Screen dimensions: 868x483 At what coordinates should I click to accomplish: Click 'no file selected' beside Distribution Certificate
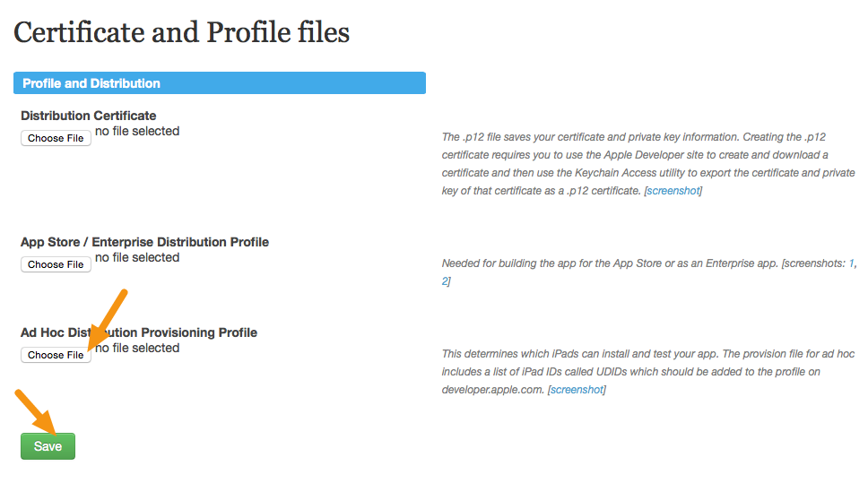(x=137, y=131)
